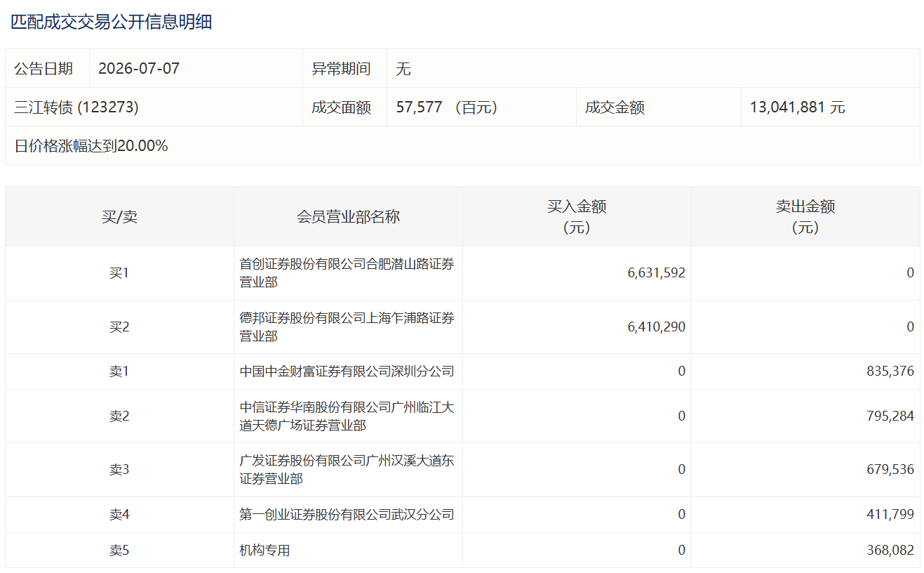Select the 卖5 row label
Image resolution: width=924 pixels, height=573 pixels.
[119, 551]
